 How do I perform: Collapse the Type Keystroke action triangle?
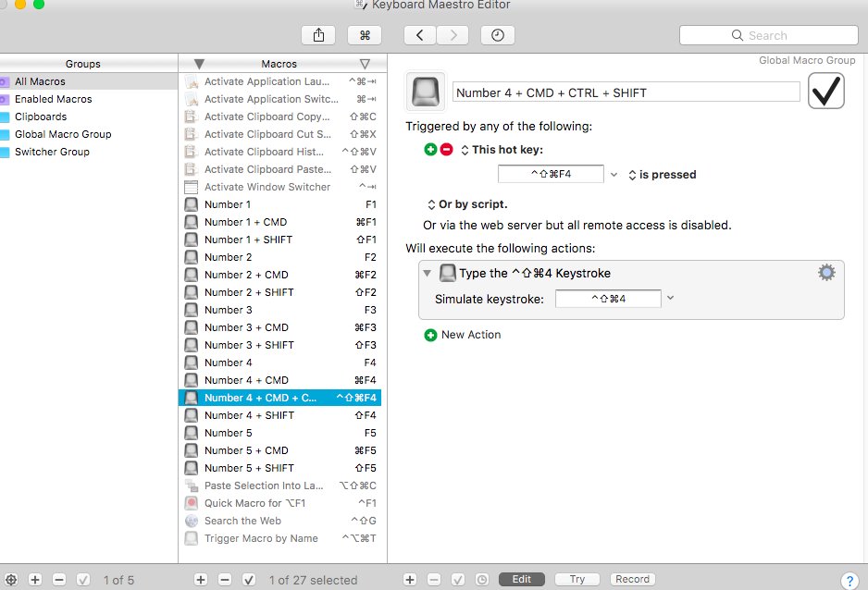(x=427, y=273)
